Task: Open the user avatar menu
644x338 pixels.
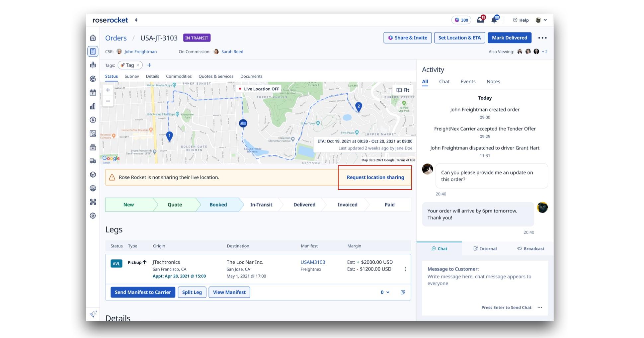Action: [x=541, y=20]
